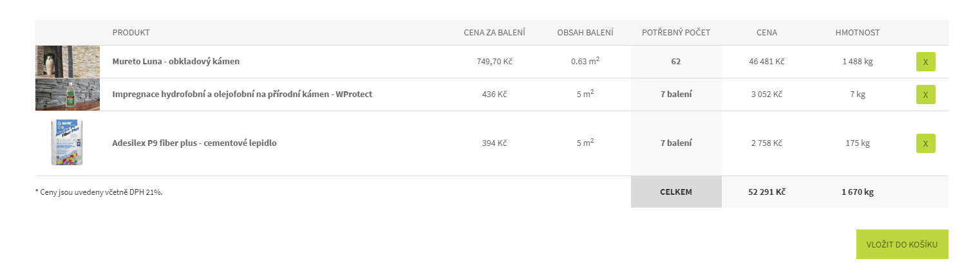Image resolution: width=980 pixels, height=270 pixels.
Task: Click Mureto Luna - obkladový kámen link
Action: coord(176,62)
